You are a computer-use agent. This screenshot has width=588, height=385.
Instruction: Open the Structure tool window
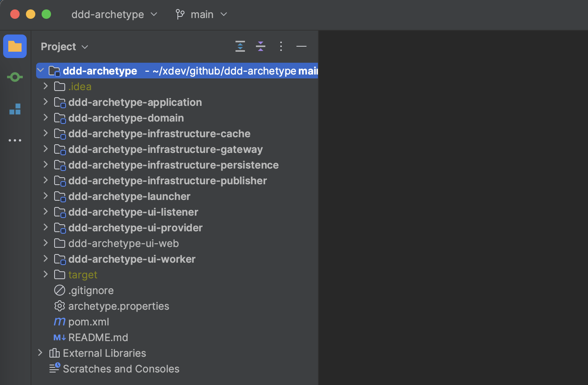tap(15, 109)
